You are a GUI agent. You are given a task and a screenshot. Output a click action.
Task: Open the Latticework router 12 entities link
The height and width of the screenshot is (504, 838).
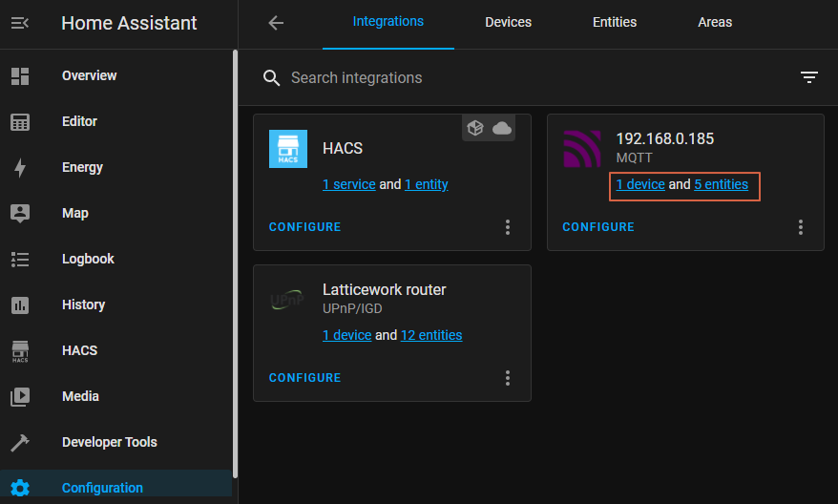point(431,335)
